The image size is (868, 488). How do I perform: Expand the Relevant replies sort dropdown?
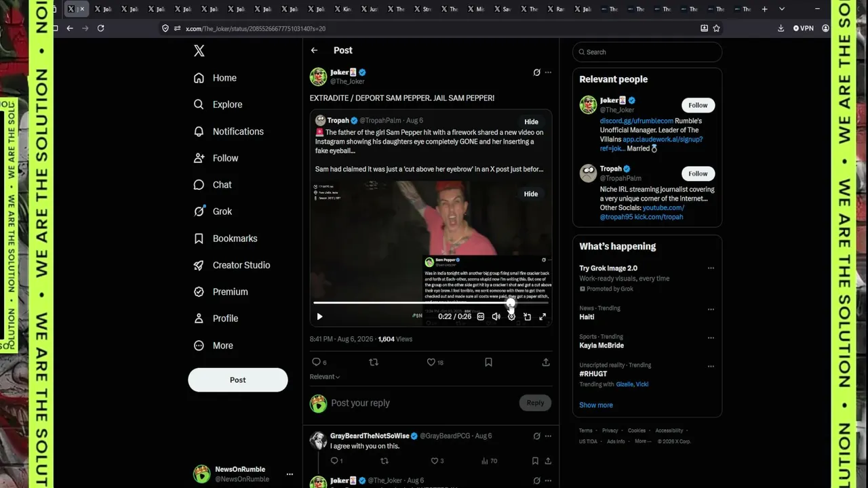[x=325, y=377]
